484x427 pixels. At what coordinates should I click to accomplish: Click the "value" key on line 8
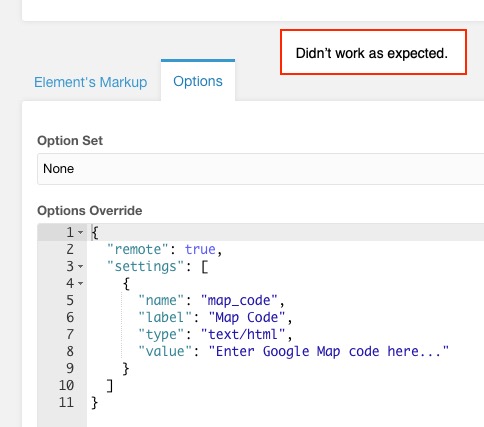pos(165,352)
